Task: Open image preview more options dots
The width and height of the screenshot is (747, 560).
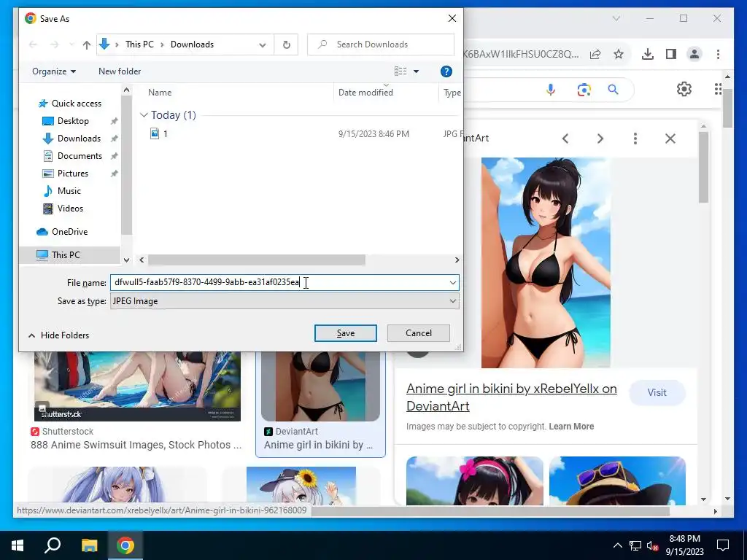Action: (x=635, y=139)
